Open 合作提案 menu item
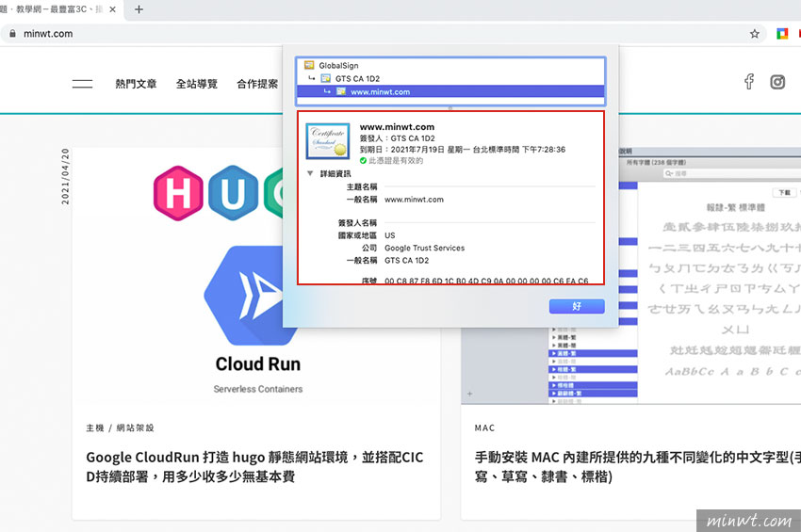The image size is (801, 532). tap(257, 84)
